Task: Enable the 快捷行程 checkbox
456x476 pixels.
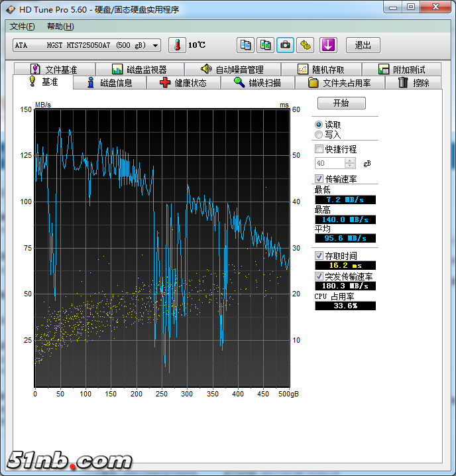Action: [319, 149]
